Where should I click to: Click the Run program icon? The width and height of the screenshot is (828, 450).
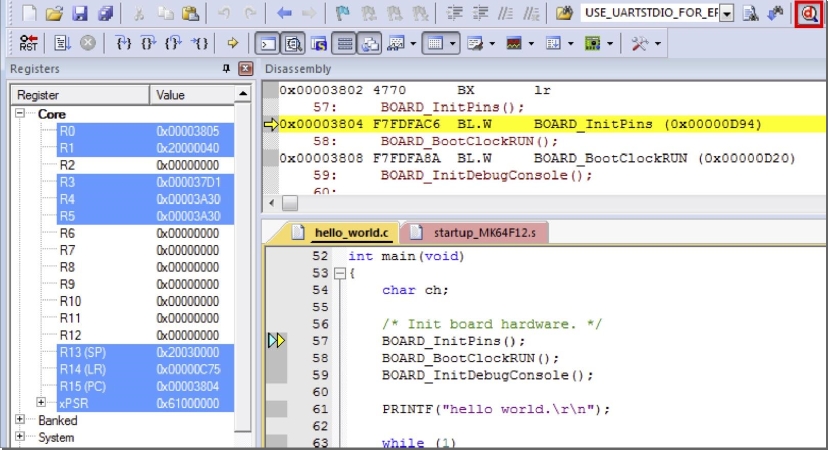[60, 44]
